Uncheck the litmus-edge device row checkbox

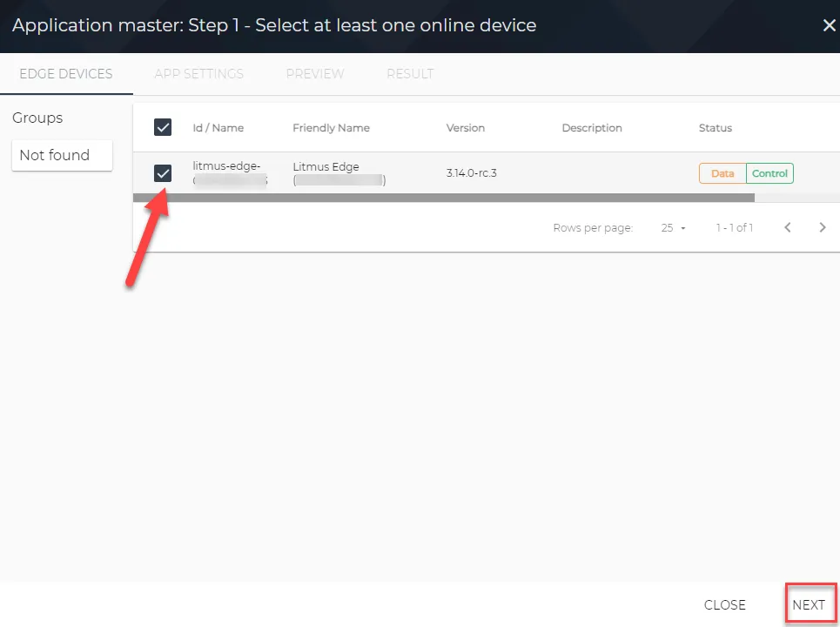pos(162,173)
